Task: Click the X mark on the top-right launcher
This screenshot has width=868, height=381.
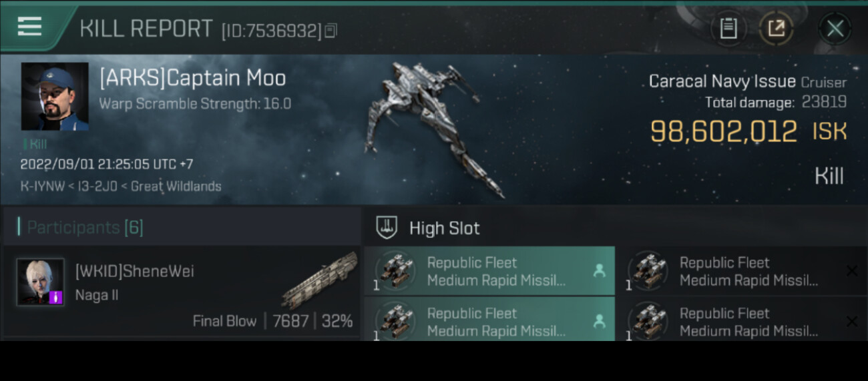Action: point(852,270)
